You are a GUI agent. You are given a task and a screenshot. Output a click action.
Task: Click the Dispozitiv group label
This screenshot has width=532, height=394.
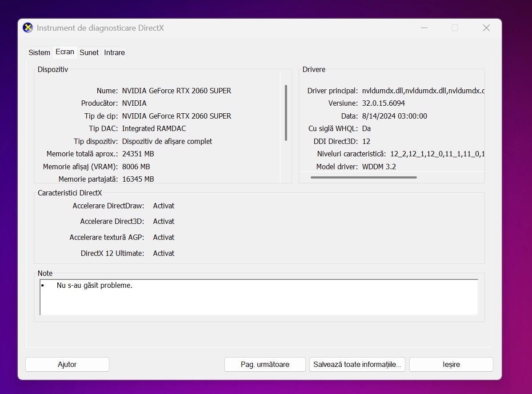pos(53,69)
